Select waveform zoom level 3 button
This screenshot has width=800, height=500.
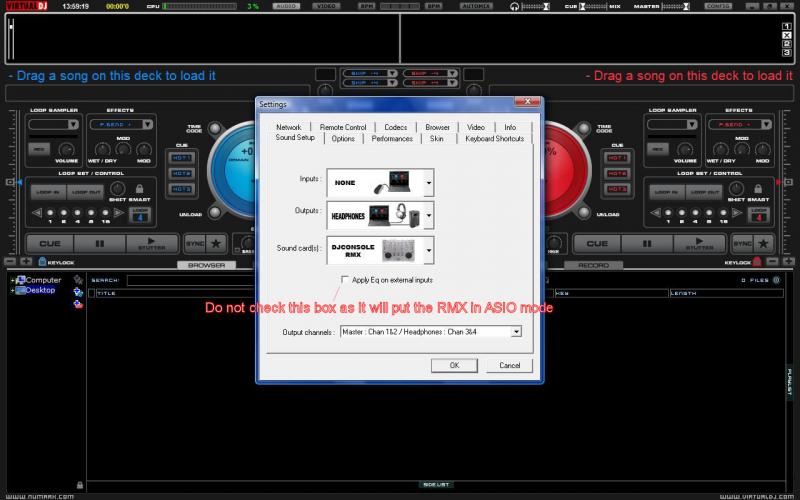tap(787, 53)
